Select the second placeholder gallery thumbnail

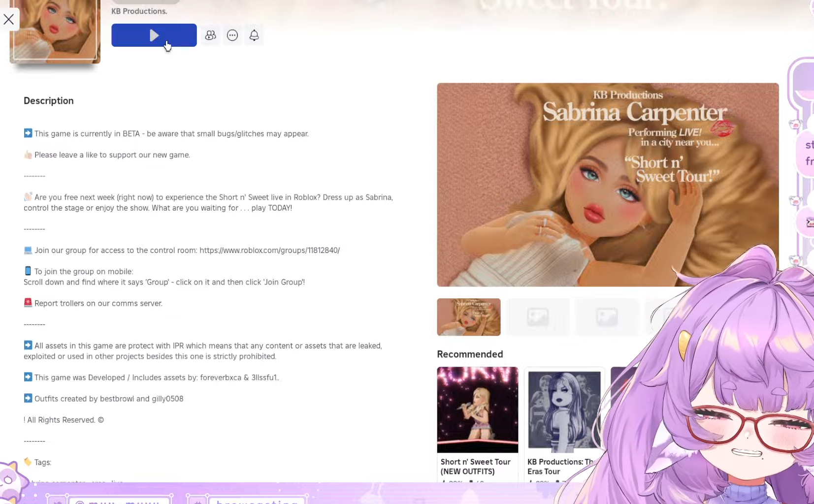(x=538, y=317)
